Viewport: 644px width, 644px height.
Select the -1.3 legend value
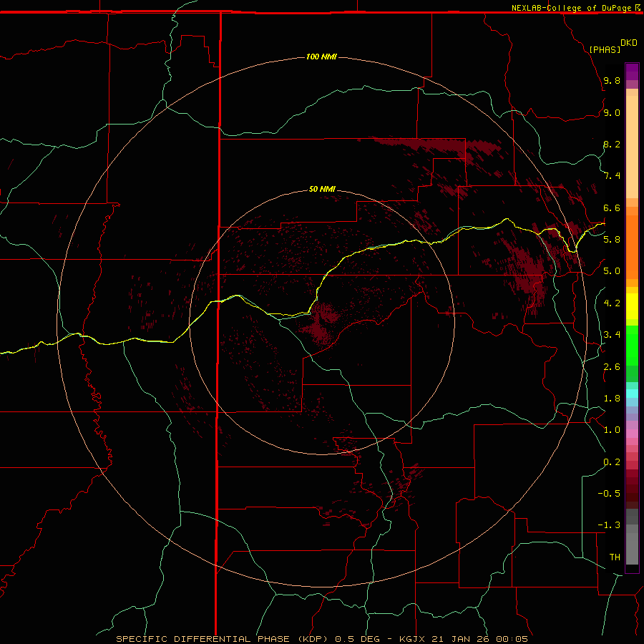click(x=609, y=525)
